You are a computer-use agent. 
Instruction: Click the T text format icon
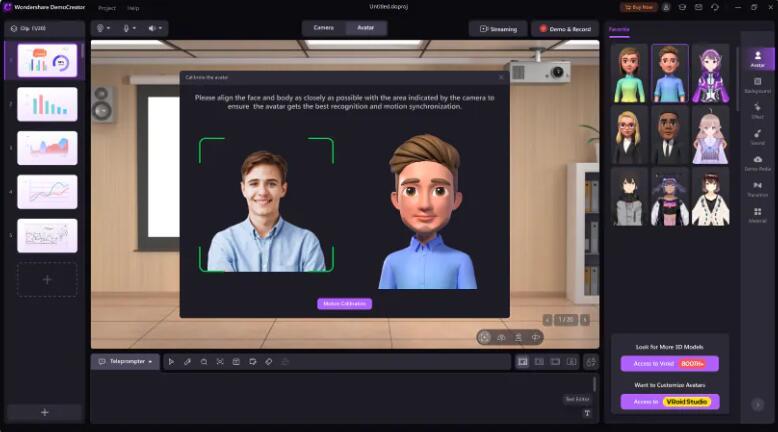(x=587, y=413)
